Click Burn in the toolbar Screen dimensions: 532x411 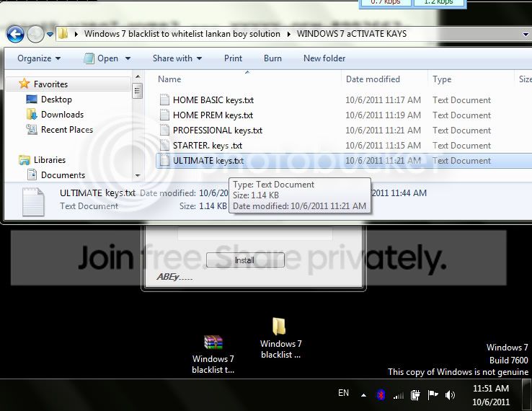pos(272,58)
